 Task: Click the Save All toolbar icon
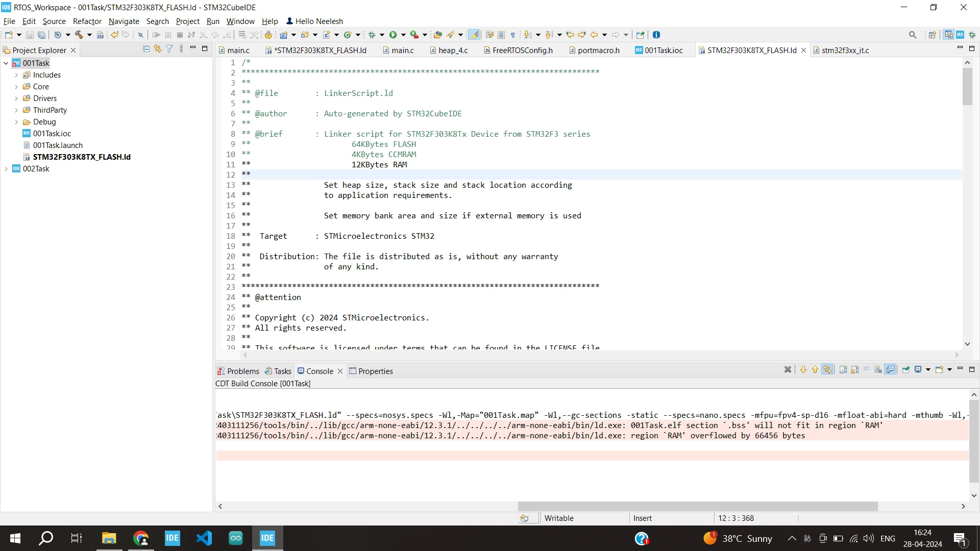tap(42, 35)
